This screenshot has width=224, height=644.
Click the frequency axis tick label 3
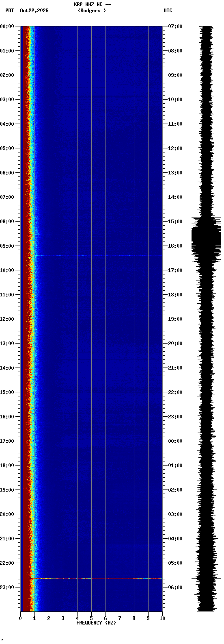[63, 618]
